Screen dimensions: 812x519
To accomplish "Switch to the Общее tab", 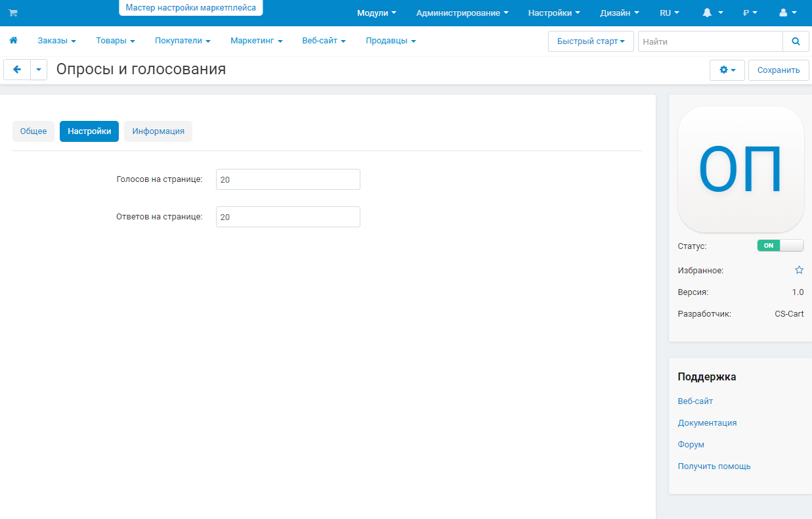I will point(33,131).
